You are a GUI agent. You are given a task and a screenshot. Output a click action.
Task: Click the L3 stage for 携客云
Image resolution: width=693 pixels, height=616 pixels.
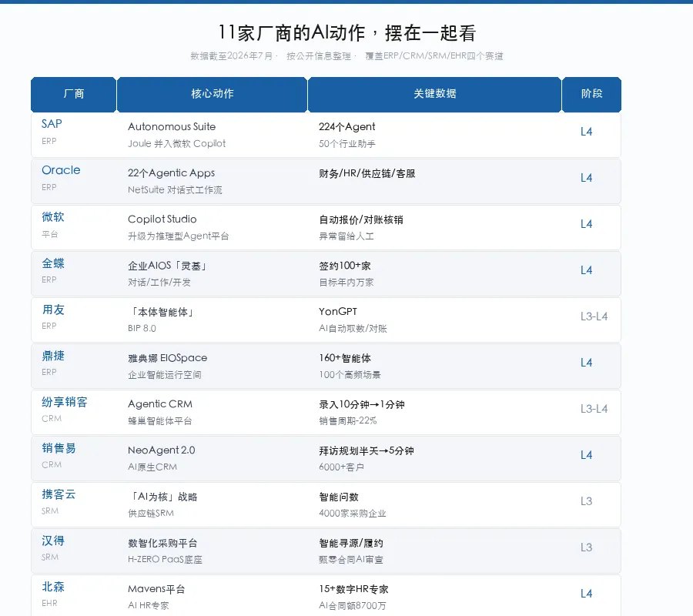(586, 501)
